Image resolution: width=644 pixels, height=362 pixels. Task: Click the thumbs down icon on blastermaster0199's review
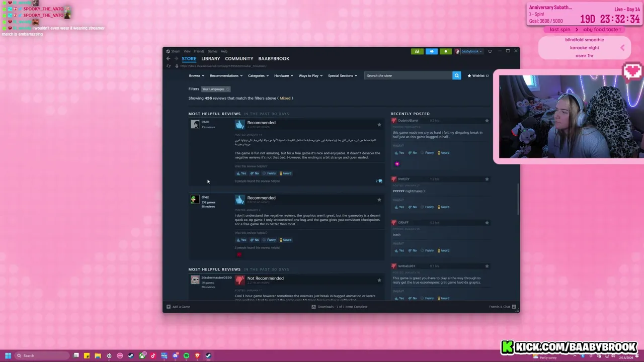pyautogui.click(x=239, y=280)
